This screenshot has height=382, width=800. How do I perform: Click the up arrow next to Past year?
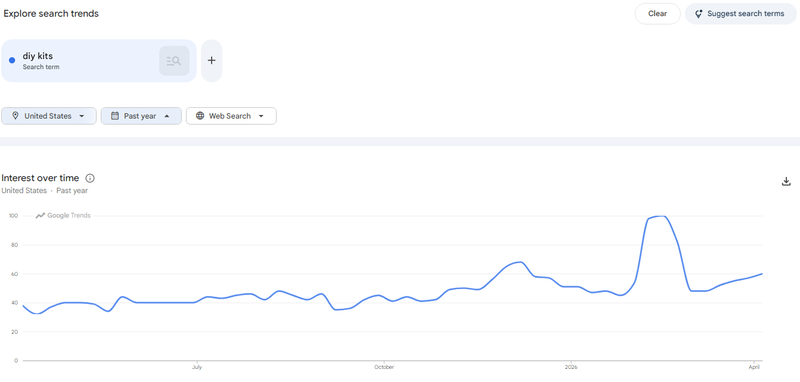point(167,116)
